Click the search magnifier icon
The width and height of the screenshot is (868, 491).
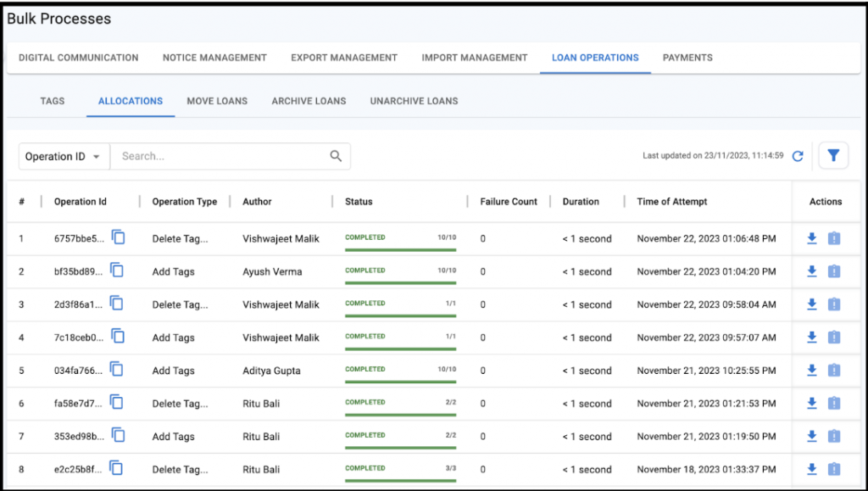pyautogui.click(x=334, y=156)
